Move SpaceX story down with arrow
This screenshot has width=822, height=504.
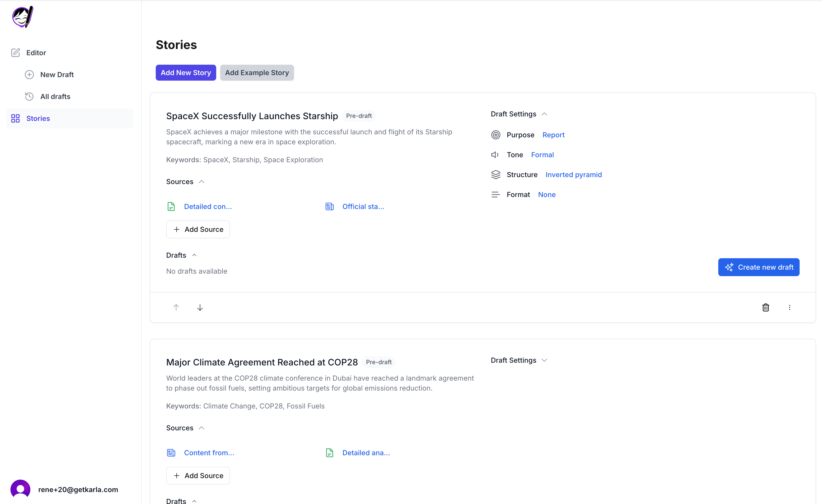(200, 307)
